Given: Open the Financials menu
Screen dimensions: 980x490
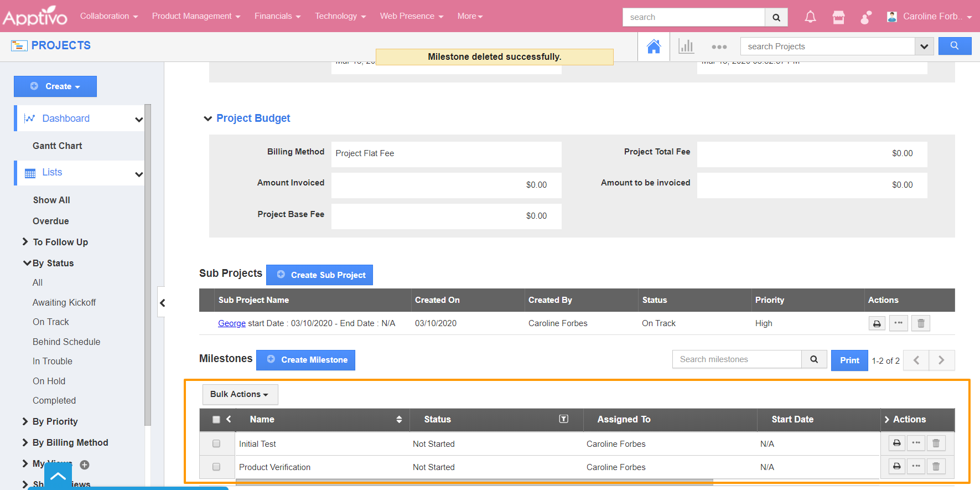Looking at the screenshot, I should pos(278,16).
